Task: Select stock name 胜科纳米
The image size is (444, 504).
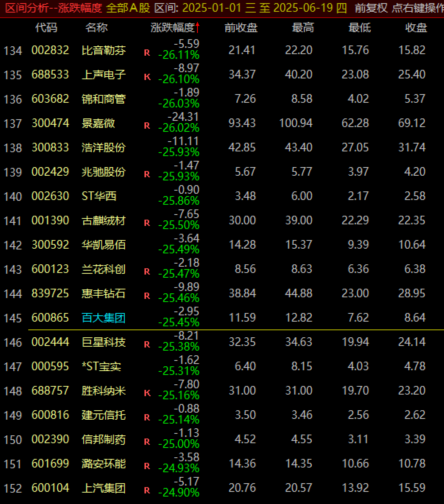Action: coord(104,391)
